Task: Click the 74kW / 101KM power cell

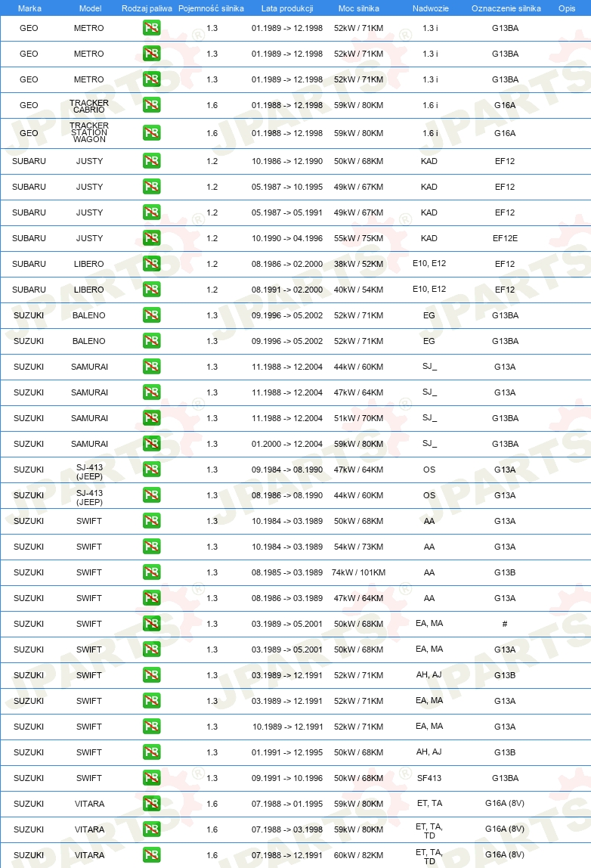Action: [x=358, y=572]
